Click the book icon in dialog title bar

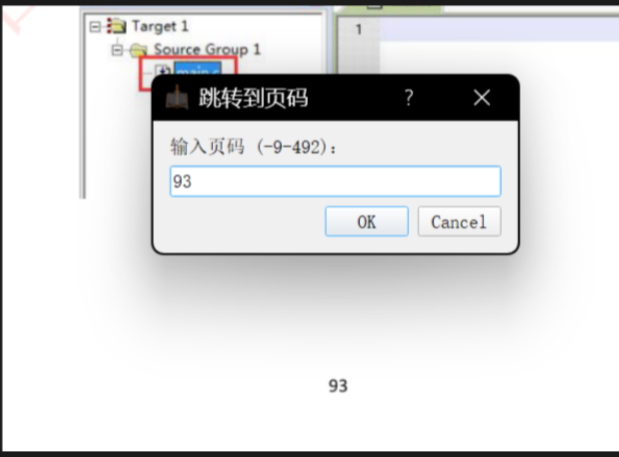click(177, 97)
